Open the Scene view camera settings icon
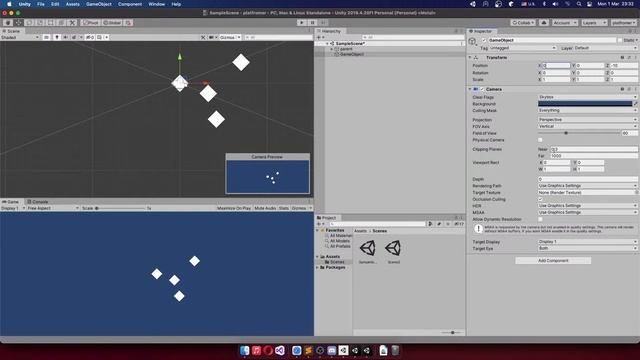 212,37
